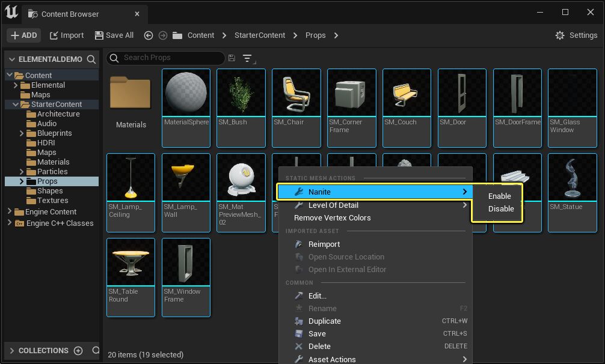Add a new collection with the plus icon
Screen dimensions: 605x364
pos(78,351)
